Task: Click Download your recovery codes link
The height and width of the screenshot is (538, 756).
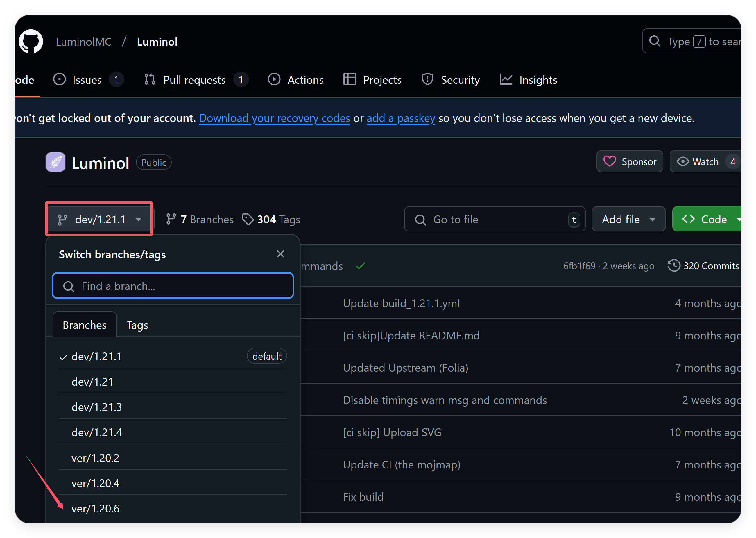Action: (x=274, y=118)
